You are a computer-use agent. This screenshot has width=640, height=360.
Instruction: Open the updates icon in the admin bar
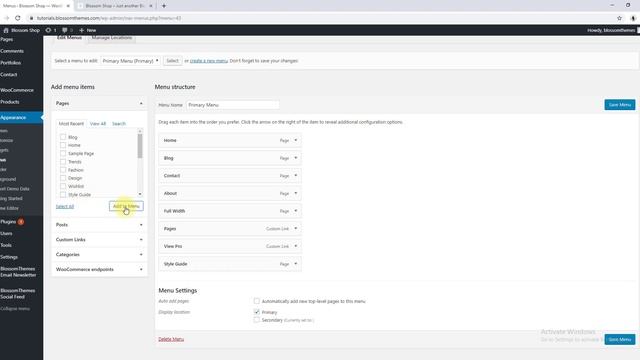pos(49,30)
